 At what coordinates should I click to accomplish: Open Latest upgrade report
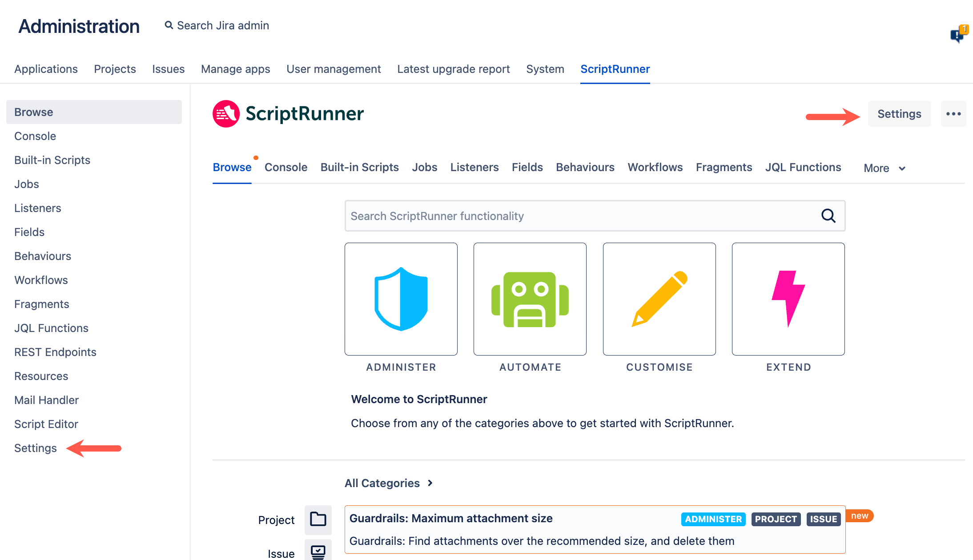[453, 69]
